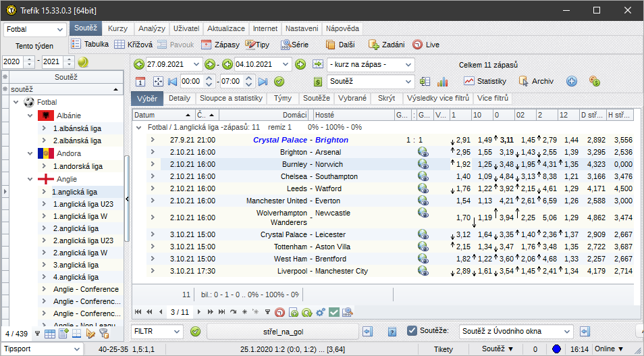Image resolution: width=644 pixels, height=356 pixels.
Task: Click the blue plus circle icon
Action: [x=571, y=81]
